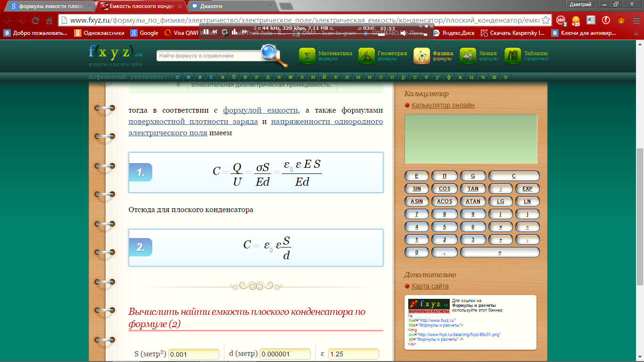
Task: Open the Скачать Kaspersky bookmark
Action: click(x=512, y=33)
